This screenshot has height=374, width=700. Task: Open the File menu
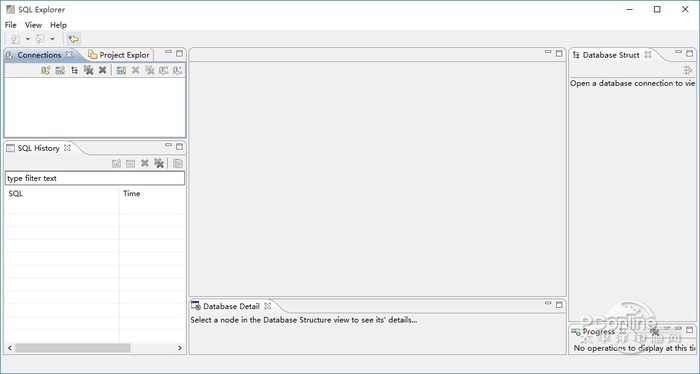[x=10, y=25]
